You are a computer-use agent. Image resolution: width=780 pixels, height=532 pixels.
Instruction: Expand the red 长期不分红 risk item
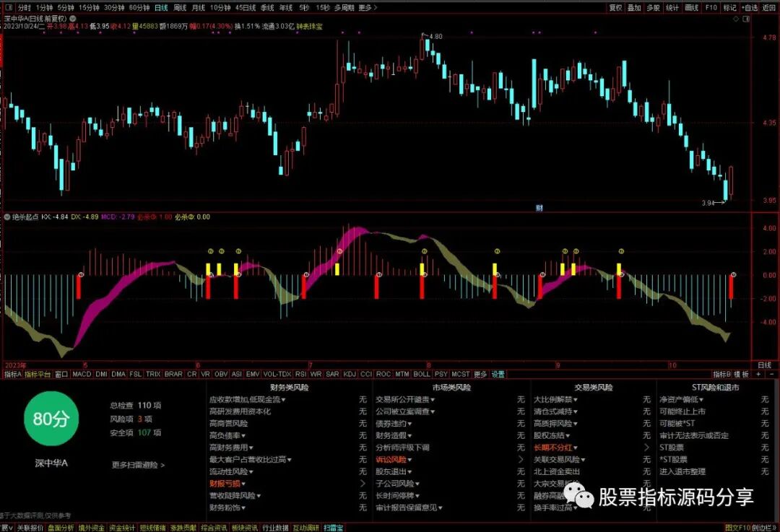click(x=555, y=448)
